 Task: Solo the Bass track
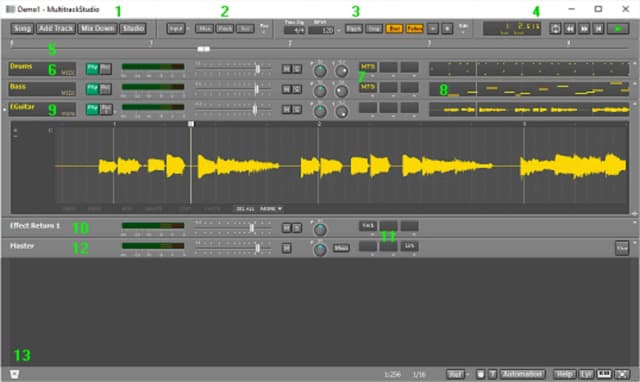coord(298,89)
